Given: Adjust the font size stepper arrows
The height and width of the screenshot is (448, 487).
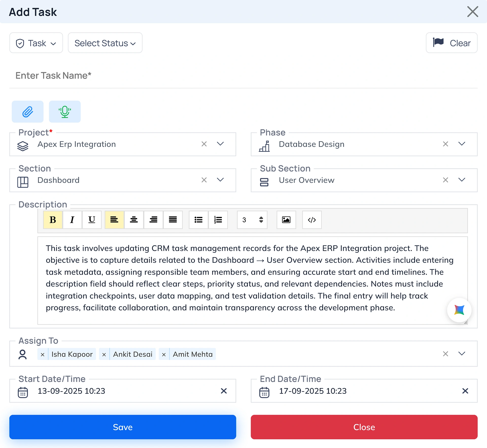Looking at the screenshot, I should point(261,220).
